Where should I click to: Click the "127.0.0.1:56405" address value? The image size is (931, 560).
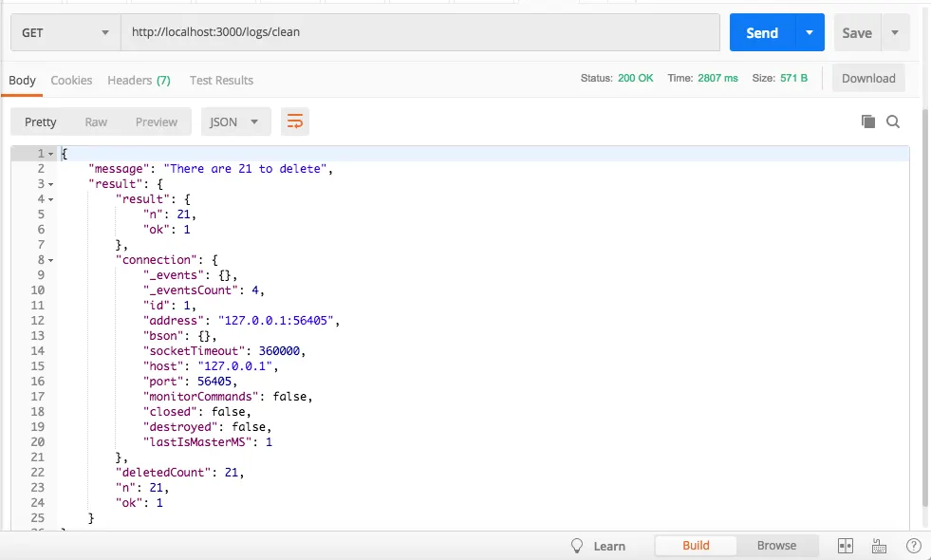pyautogui.click(x=275, y=321)
